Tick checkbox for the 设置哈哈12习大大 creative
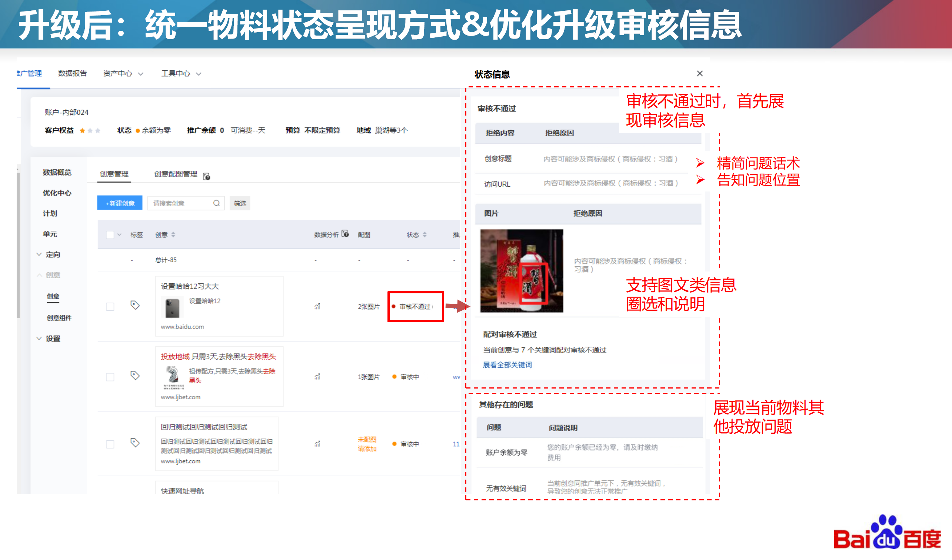 (x=110, y=307)
